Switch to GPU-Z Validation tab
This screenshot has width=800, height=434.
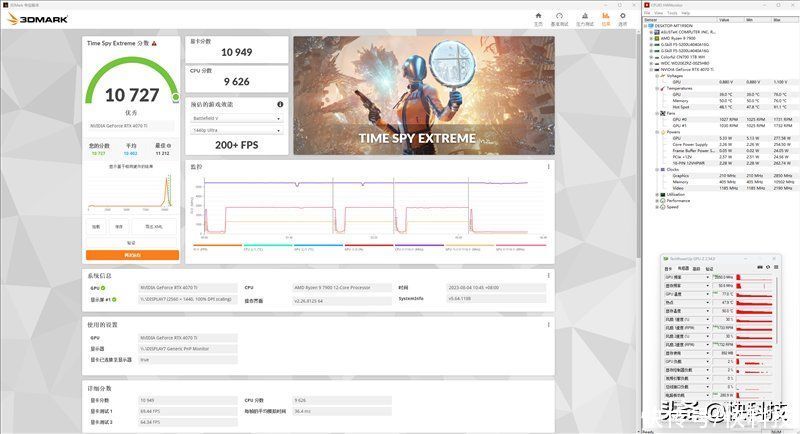click(710, 268)
